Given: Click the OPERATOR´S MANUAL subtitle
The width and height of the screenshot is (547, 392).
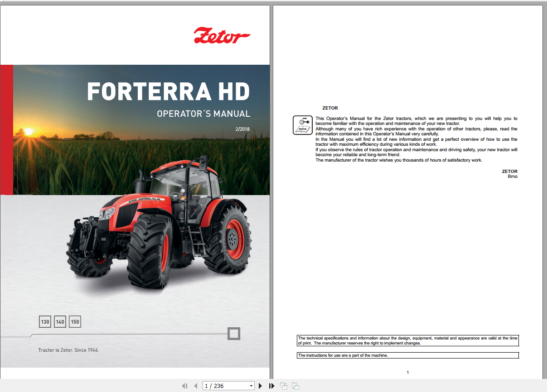Looking at the screenshot, I should 203,114.
